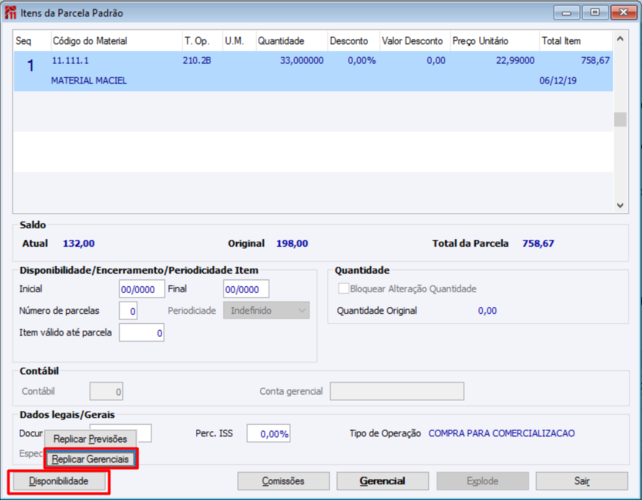
Task: Maximize the Itens da Parcela Padrão window
Action: (x=595, y=13)
